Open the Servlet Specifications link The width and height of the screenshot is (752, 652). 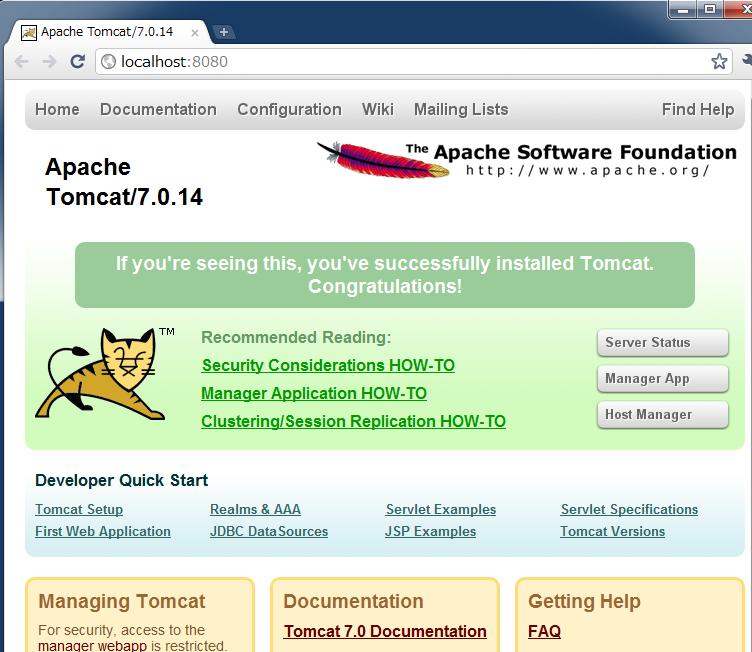point(629,510)
